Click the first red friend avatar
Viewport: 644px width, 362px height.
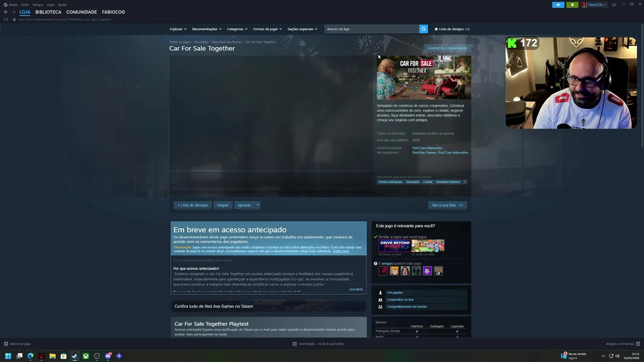pyautogui.click(x=383, y=271)
